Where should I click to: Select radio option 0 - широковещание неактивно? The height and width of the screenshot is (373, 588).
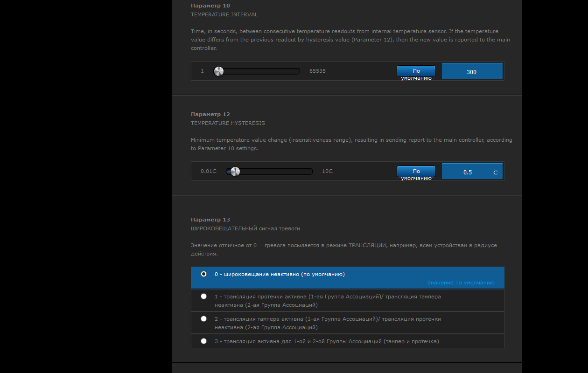[203, 274]
